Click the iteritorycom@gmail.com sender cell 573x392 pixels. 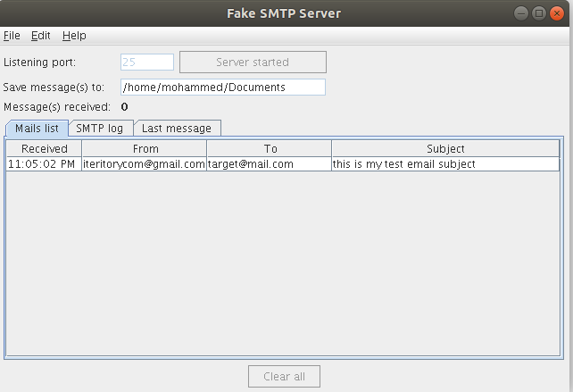[x=145, y=164]
